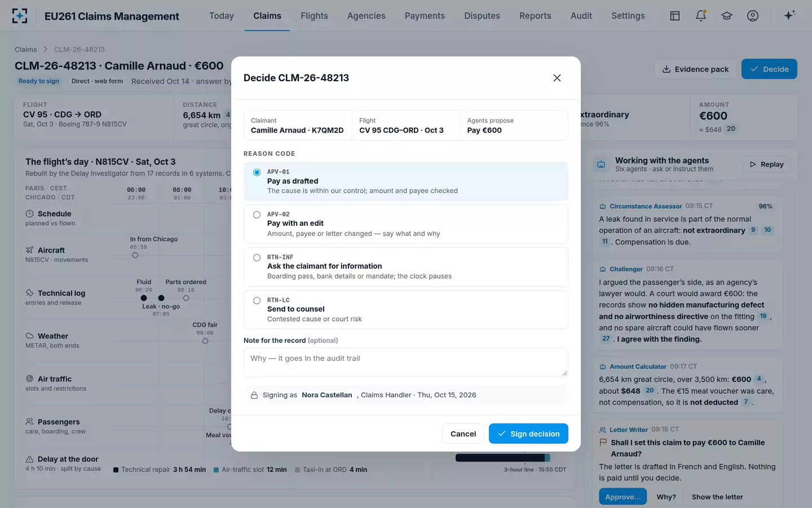Screen dimensions: 812x508
Task: Click the Delay at the door warning icon
Action: tap(30, 459)
